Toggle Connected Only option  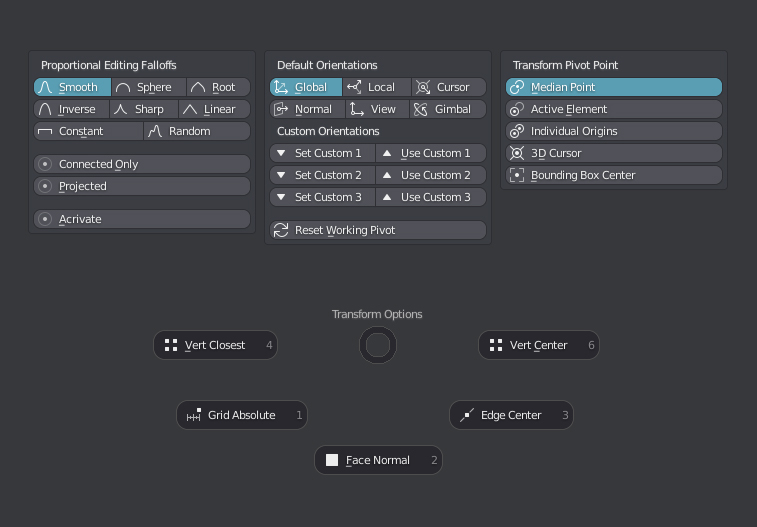click(142, 164)
